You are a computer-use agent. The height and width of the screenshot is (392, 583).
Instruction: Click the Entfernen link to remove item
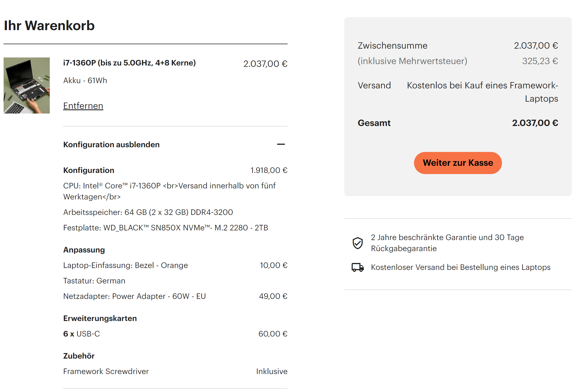click(83, 106)
